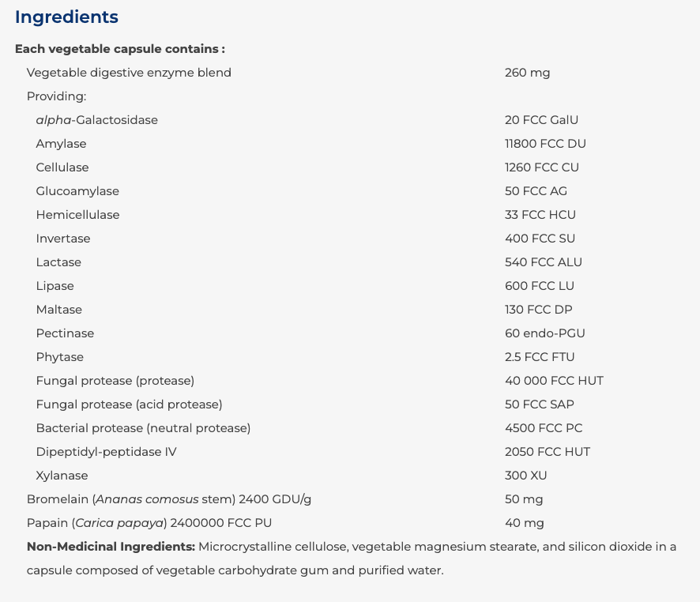Screen dimensions: 700x602
Task: Click the Xylanase ingredient name
Action: [62, 476]
